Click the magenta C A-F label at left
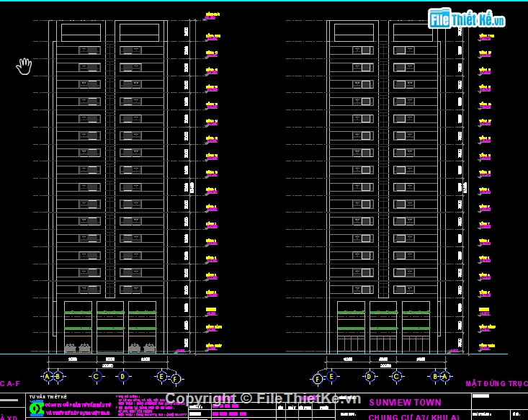Image resolution: width=528 pixels, height=420 pixels. pos(10,384)
